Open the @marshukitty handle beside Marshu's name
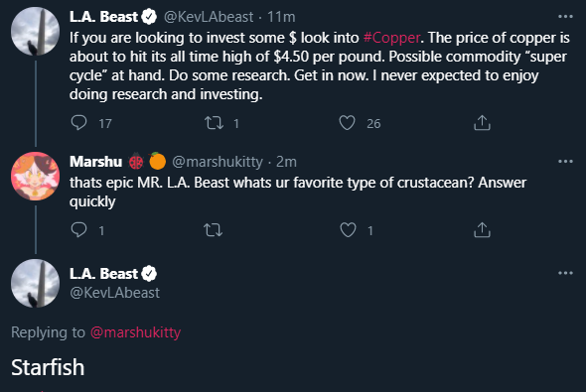Image resolution: width=586 pixels, height=392 pixels. tap(218, 162)
